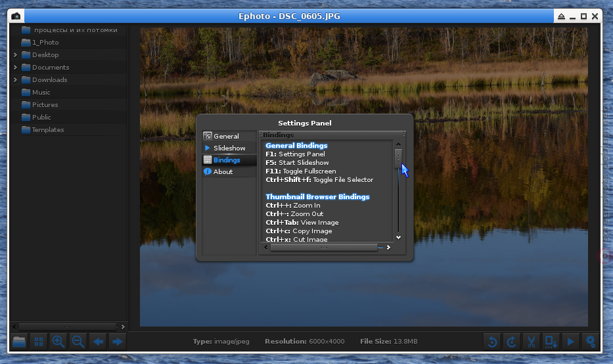Screen dimensions: 613x364
Task: Click the Music folder icon
Action: pos(26,92)
